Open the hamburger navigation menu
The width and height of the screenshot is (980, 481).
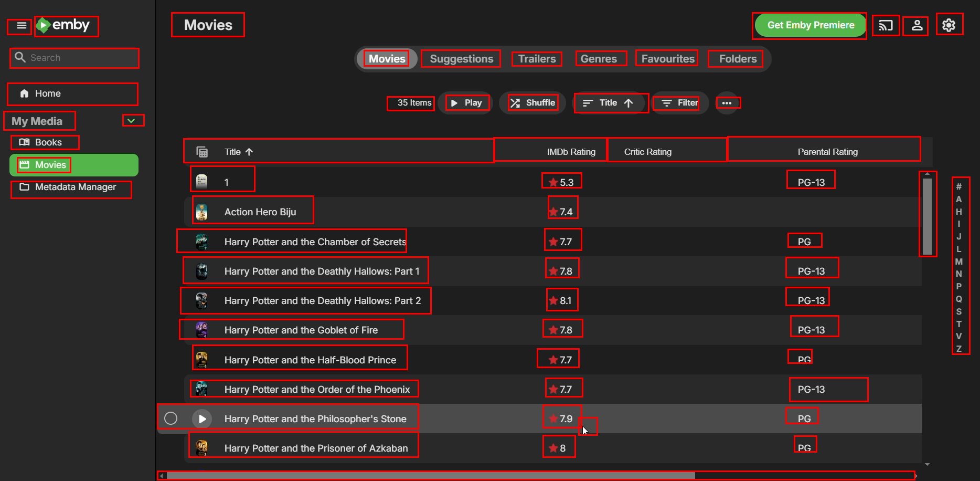(22, 26)
